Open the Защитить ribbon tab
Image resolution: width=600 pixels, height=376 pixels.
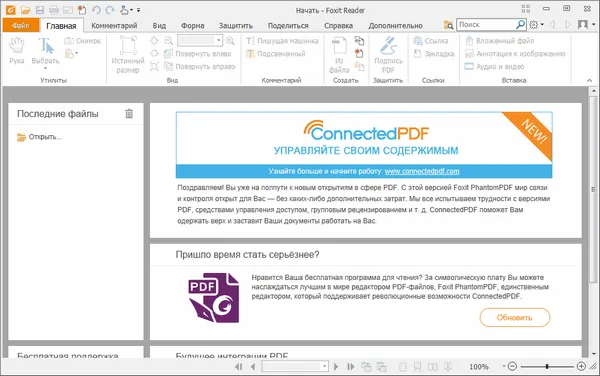pos(236,26)
